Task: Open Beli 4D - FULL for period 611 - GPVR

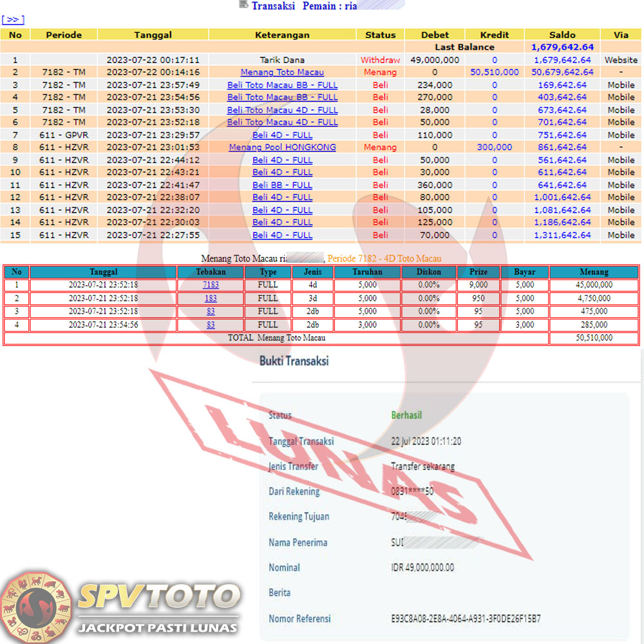Action: point(282,135)
